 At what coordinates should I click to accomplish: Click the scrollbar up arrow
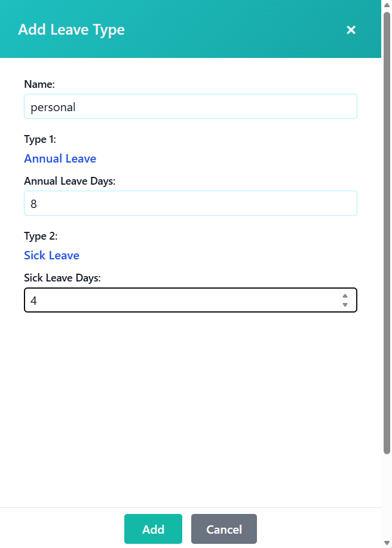coord(387,5)
